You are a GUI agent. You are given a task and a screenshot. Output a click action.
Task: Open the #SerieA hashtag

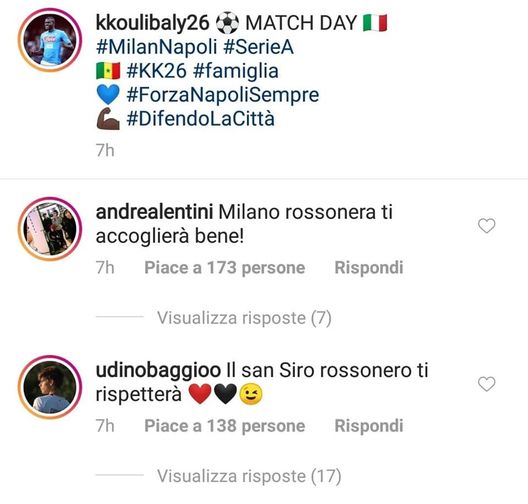point(258,47)
